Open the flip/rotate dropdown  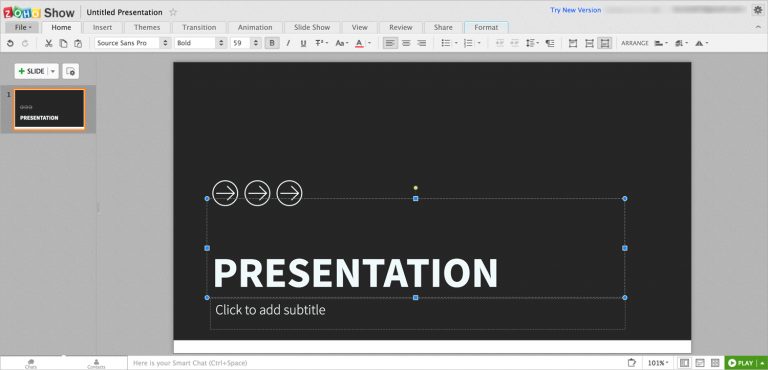(x=702, y=43)
